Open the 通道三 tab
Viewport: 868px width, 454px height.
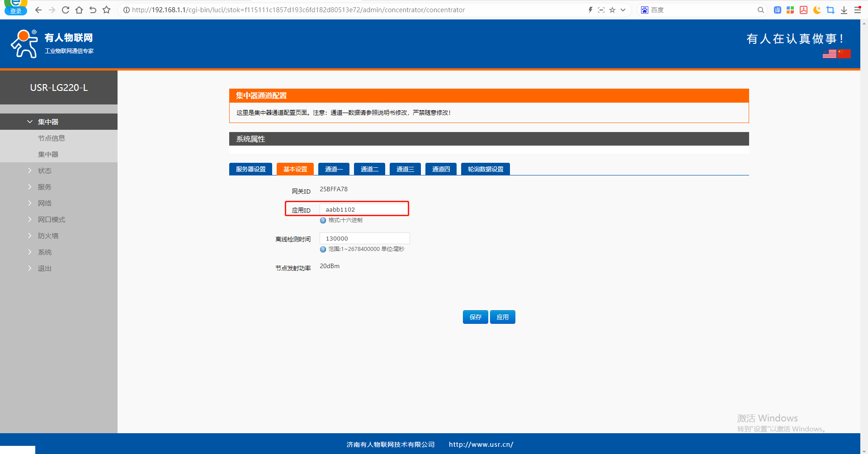tap(405, 169)
